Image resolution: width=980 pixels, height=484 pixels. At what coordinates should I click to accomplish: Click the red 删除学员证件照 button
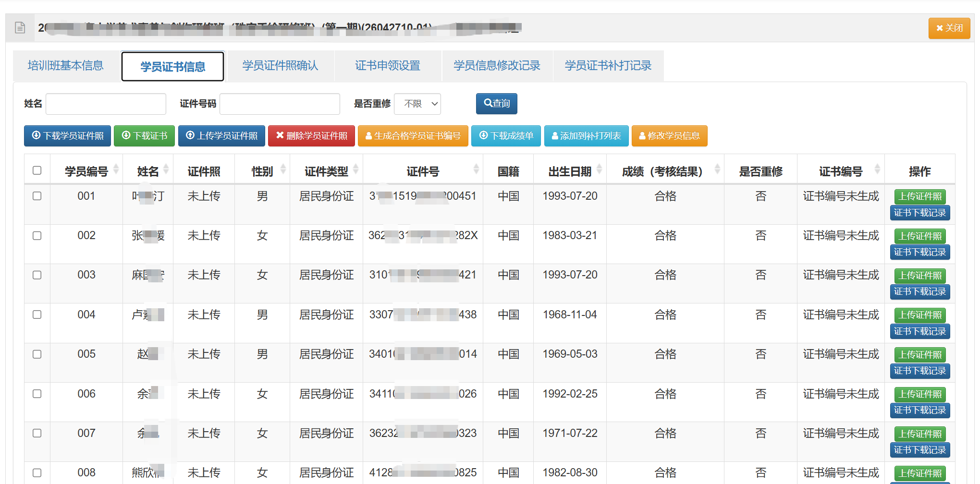click(x=311, y=136)
